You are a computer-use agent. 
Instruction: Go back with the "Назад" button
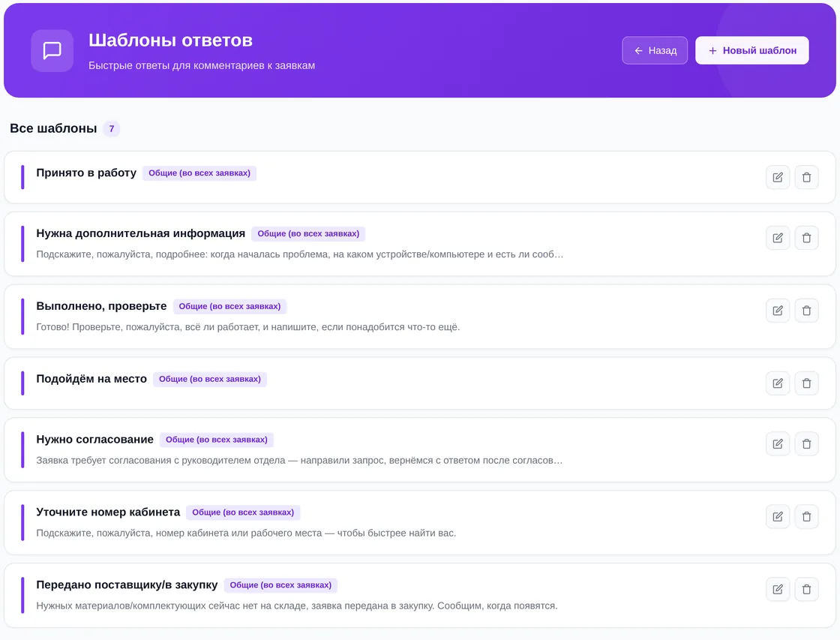coord(655,50)
